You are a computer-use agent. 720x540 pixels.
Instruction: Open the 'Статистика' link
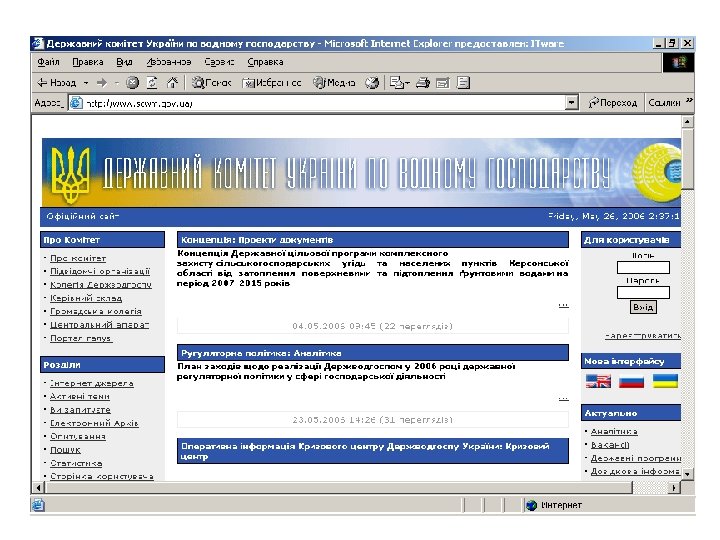(76, 463)
